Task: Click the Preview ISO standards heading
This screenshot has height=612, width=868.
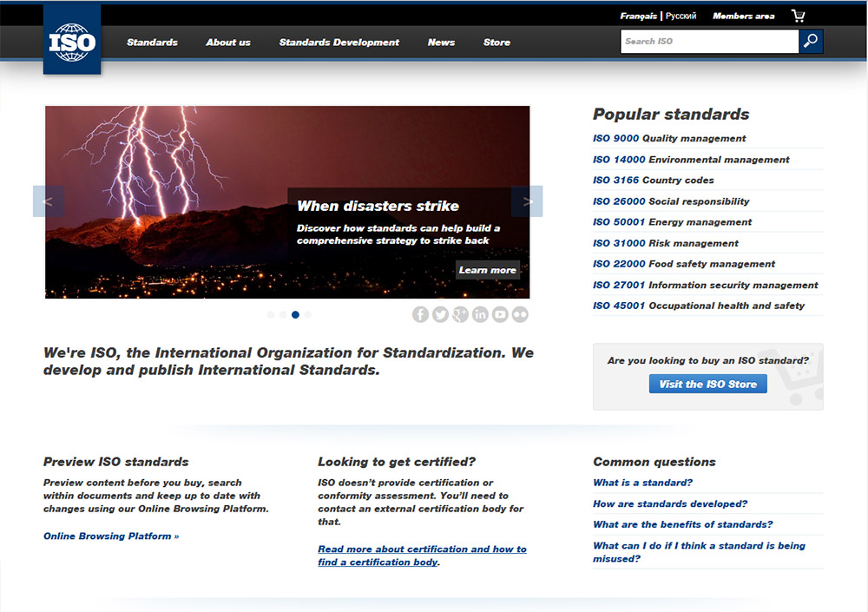Action: click(115, 462)
